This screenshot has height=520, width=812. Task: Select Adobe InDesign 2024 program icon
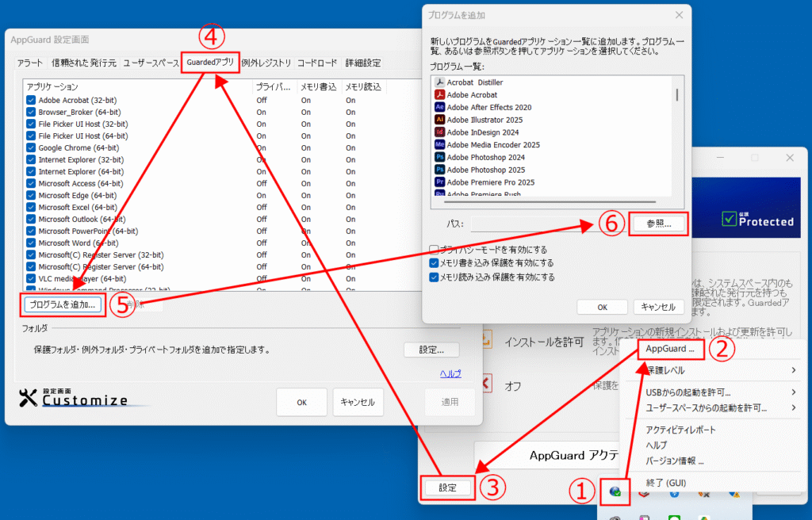click(x=439, y=132)
